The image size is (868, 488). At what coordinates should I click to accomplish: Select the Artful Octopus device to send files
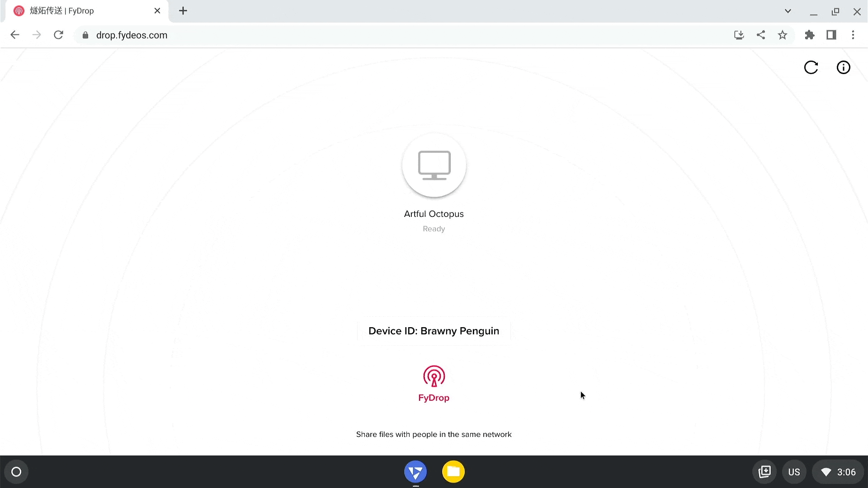click(434, 166)
